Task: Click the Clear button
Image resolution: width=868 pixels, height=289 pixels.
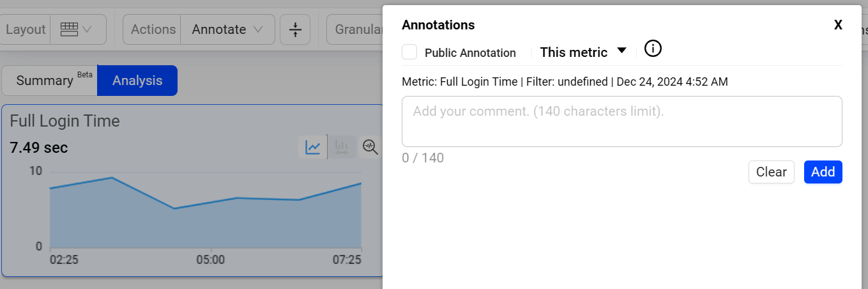Action: pyautogui.click(x=771, y=172)
